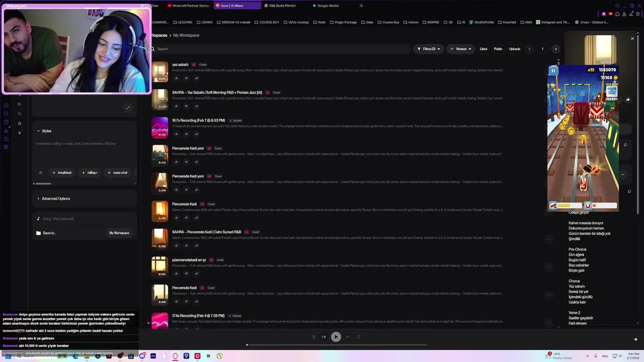The height and width of the screenshot is (362, 644).
Task: Add the 'breakbeat' style tag
Action: (x=62, y=172)
